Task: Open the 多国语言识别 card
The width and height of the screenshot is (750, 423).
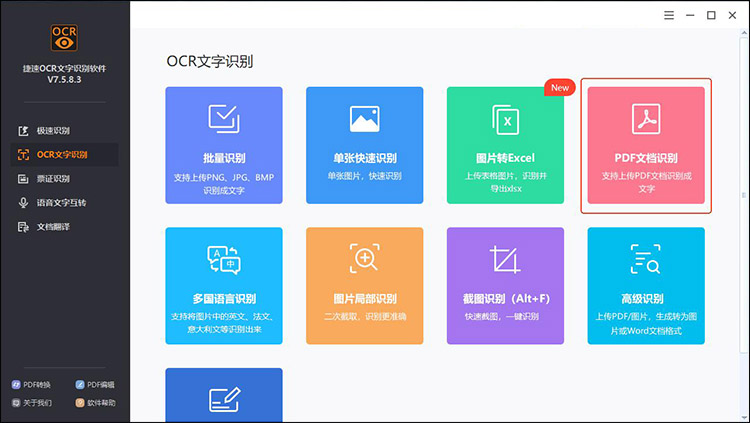Action: pyautogui.click(x=224, y=286)
